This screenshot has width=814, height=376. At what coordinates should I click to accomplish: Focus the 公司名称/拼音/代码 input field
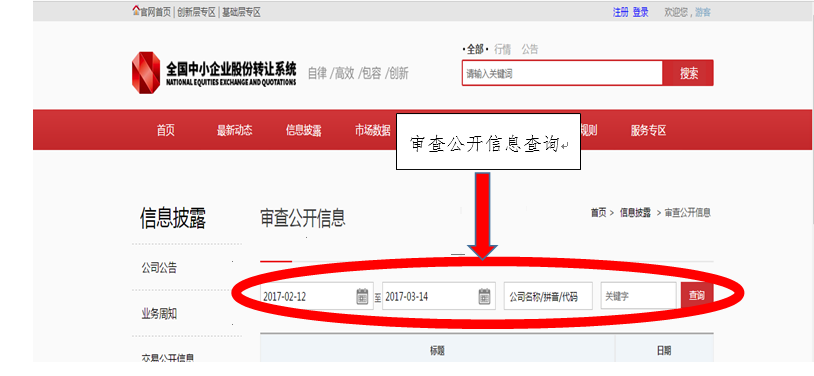pyautogui.click(x=548, y=297)
